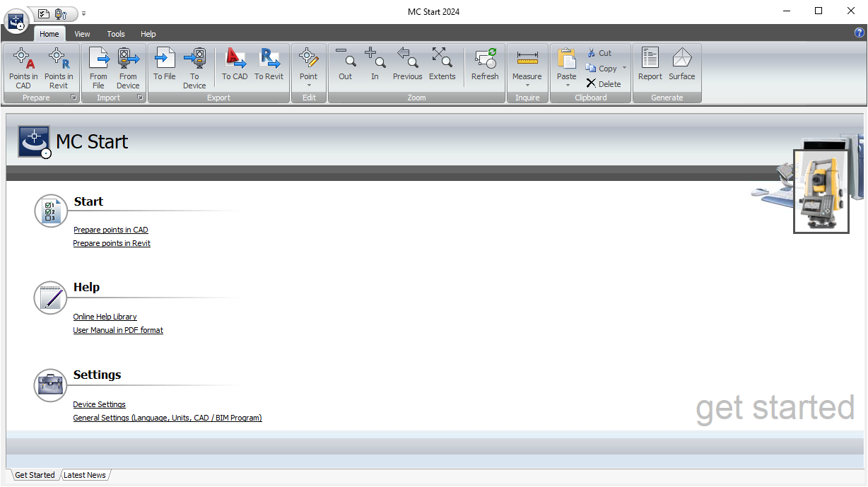Click Zoom In magnifier
The height and width of the screenshot is (487, 868).
tap(375, 64)
